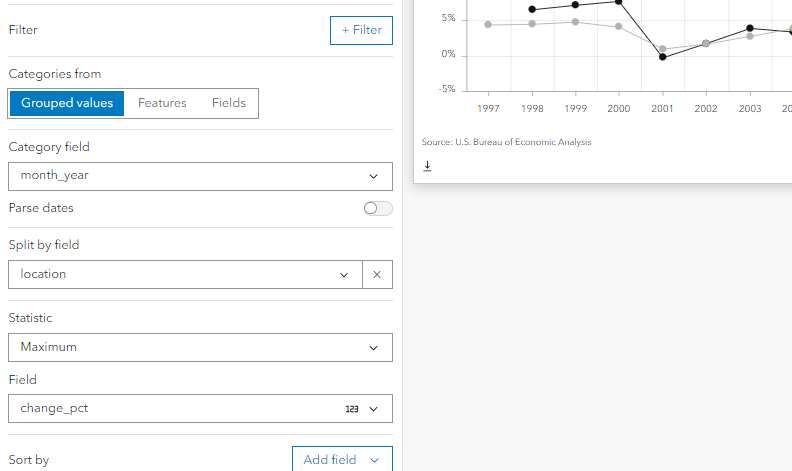The width and height of the screenshot is (792, 471).
Task: Switch to the Features option
Action: [162, 103]
